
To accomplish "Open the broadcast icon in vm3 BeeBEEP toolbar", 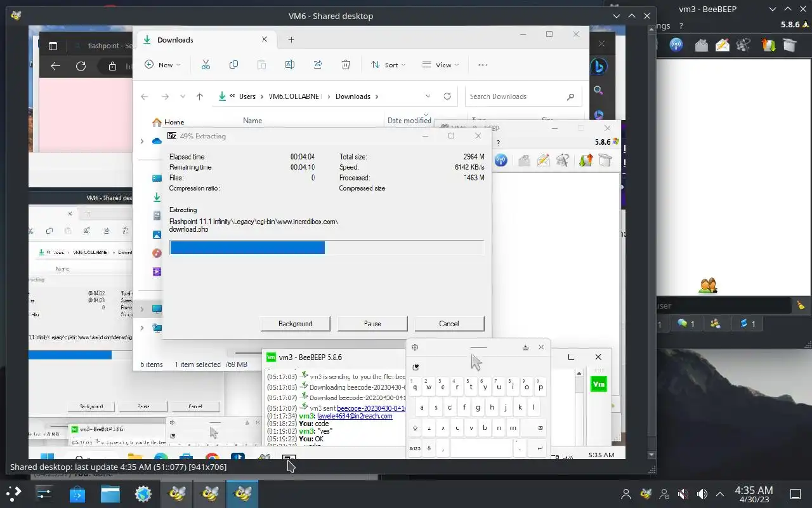I will pos(676,45).
